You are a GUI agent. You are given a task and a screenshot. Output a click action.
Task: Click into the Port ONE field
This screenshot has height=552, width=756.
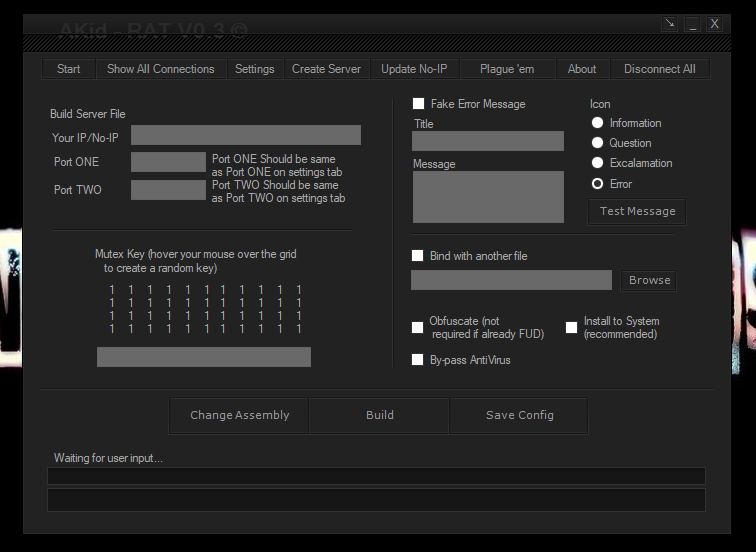pos(168,162)
